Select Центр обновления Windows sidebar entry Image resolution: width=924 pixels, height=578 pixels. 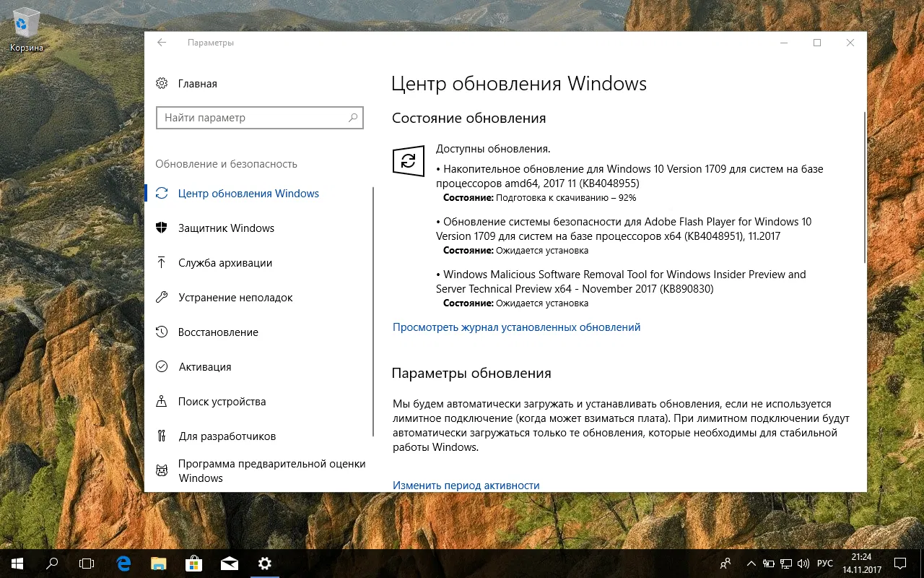point(248,193)
